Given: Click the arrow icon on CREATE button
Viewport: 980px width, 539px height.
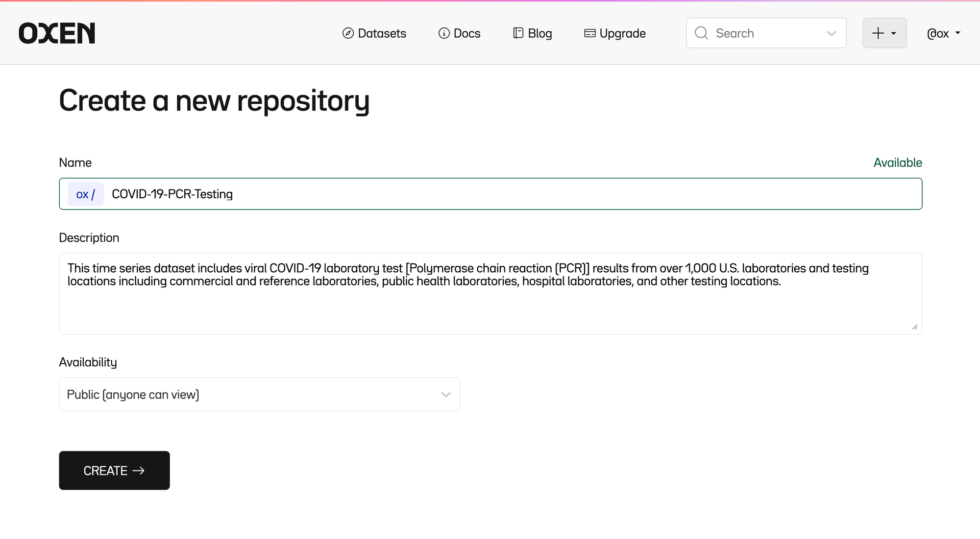Looking at the screenshot, I should click(139, 470).
